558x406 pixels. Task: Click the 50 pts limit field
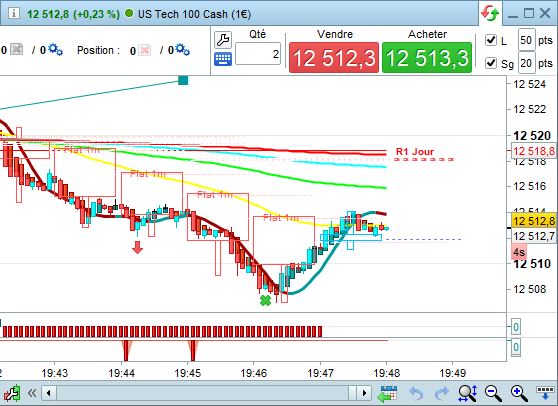(x=527, y=40)
